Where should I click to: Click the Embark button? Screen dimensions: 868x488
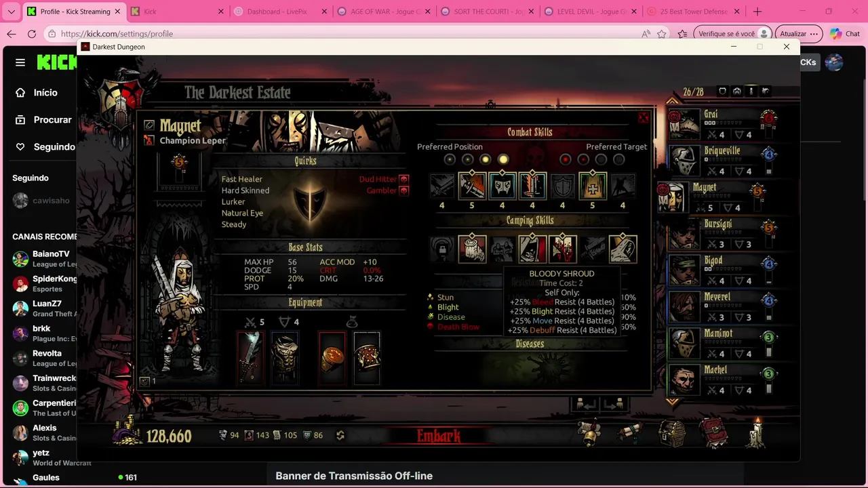(439, 436)
